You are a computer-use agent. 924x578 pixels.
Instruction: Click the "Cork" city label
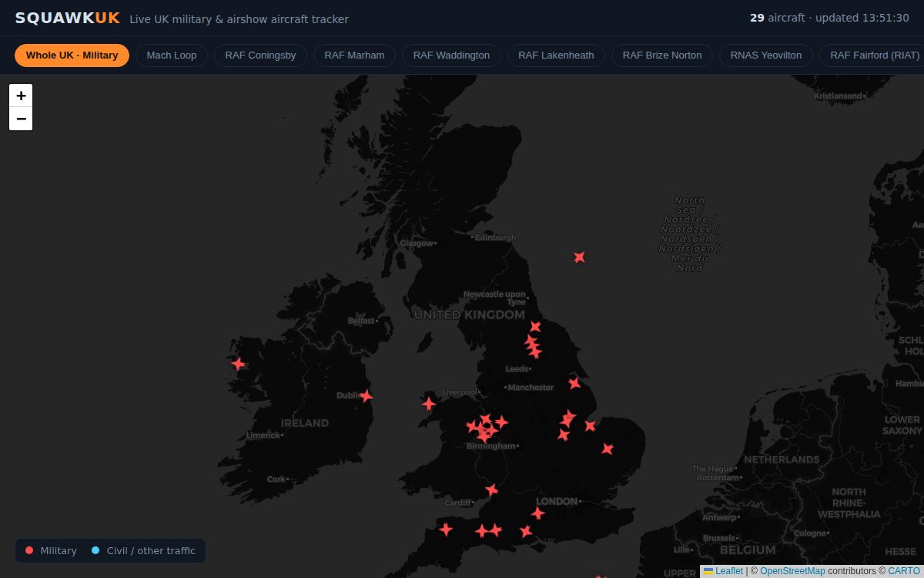click(x=276, y=479)
